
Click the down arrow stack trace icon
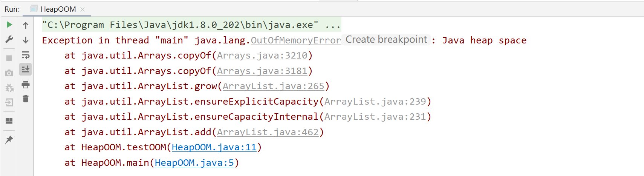26,40
